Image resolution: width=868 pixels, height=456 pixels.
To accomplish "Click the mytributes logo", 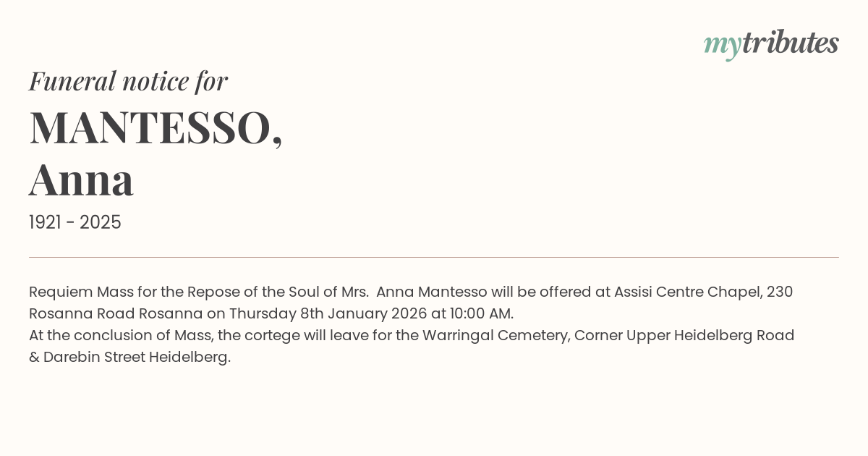I will 771,44.
